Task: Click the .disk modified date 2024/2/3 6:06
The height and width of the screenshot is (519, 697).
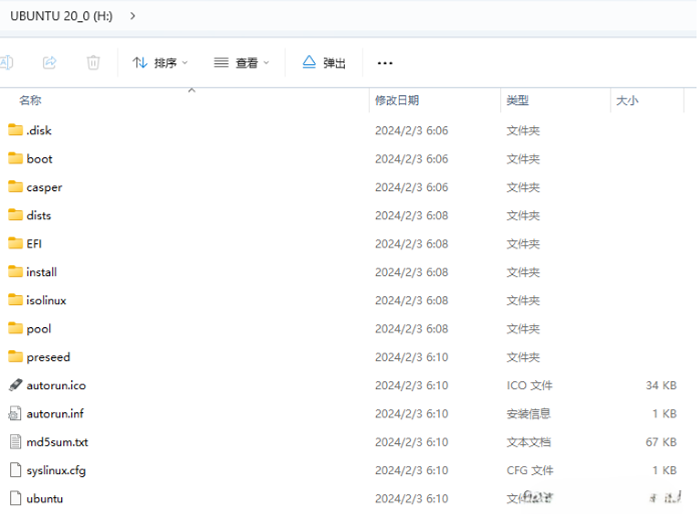Action: 412,131
